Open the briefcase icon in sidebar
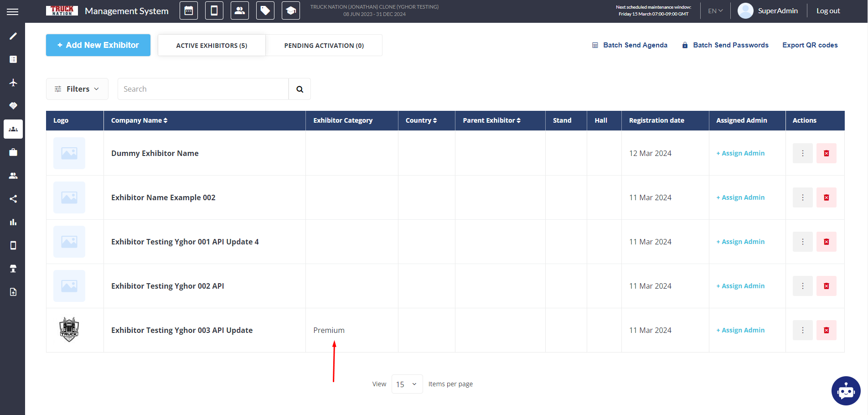Image resolution: width=868 pixels, height=415 pixels. pyautogui.click(x=13, y=152)
